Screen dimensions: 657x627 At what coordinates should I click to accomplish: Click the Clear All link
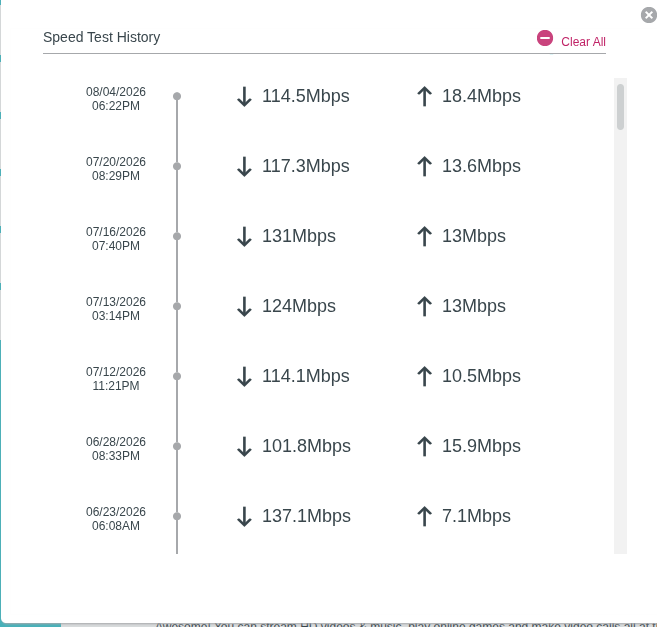tap(583, 42)
